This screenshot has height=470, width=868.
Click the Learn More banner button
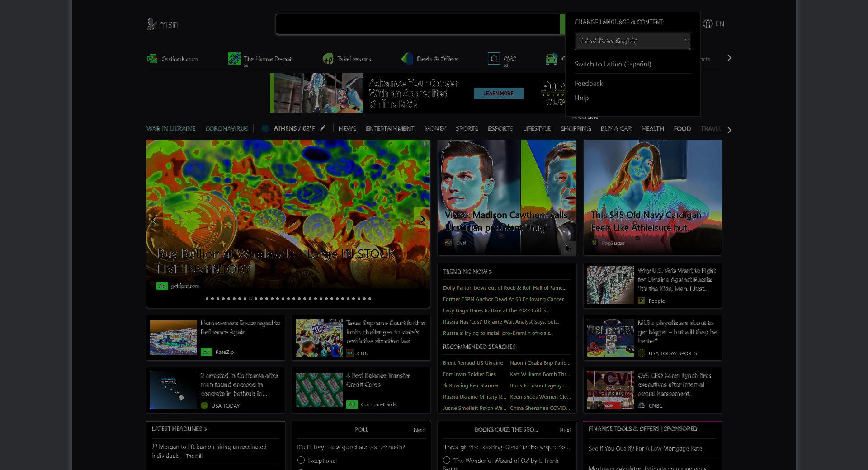coord(498,93)
